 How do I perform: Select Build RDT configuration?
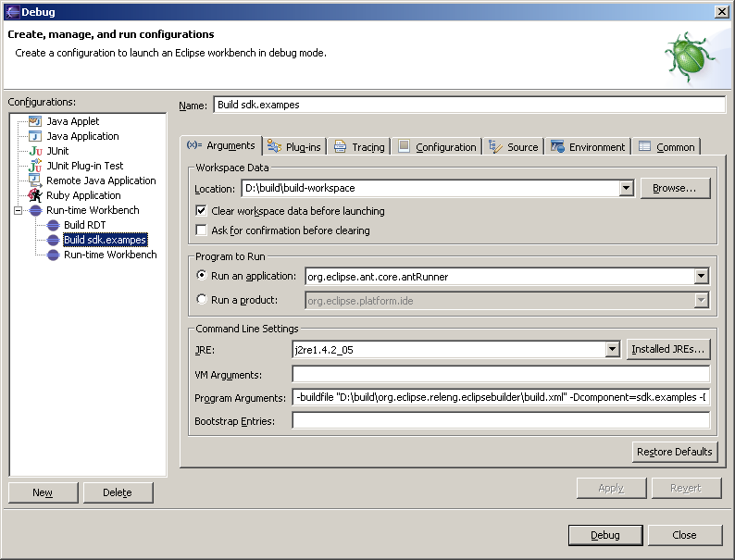85,225
